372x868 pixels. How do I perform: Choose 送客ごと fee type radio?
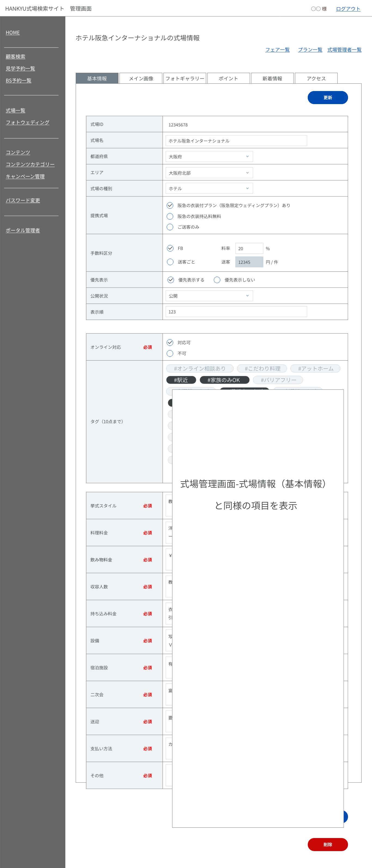170,262
